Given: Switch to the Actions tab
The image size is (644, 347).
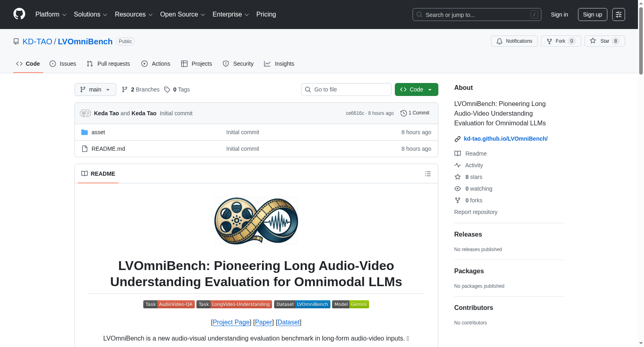Looking at the screenshot, I should (x=156, y=64).
